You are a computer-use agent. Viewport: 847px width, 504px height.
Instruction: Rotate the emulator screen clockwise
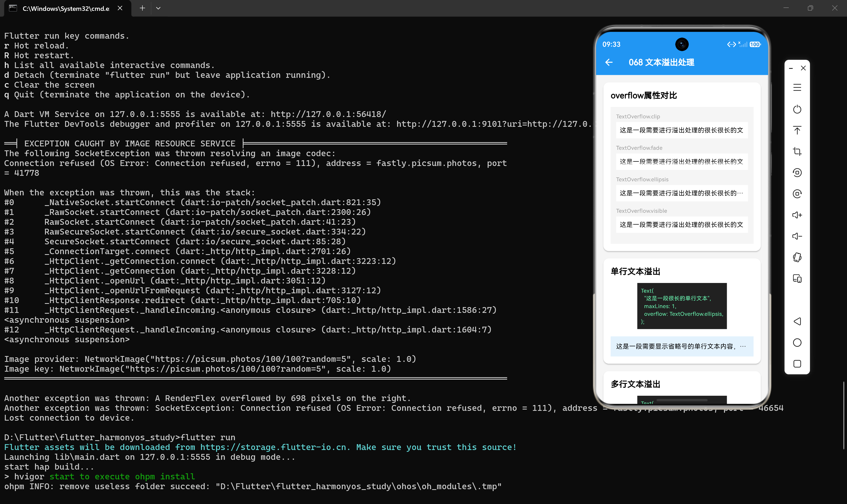797,193
